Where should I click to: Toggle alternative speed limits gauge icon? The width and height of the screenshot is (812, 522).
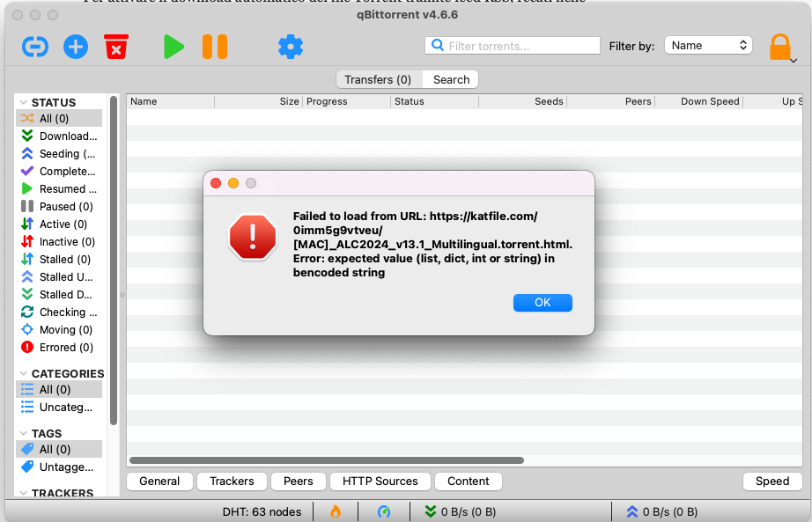point(384,511)
